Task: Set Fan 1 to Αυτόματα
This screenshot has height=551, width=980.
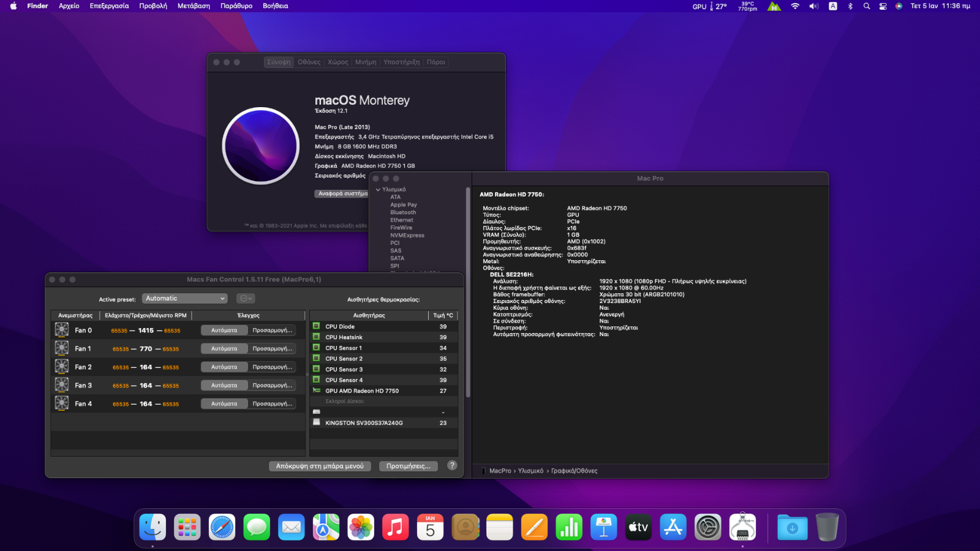Action: (x=224, y=348)
